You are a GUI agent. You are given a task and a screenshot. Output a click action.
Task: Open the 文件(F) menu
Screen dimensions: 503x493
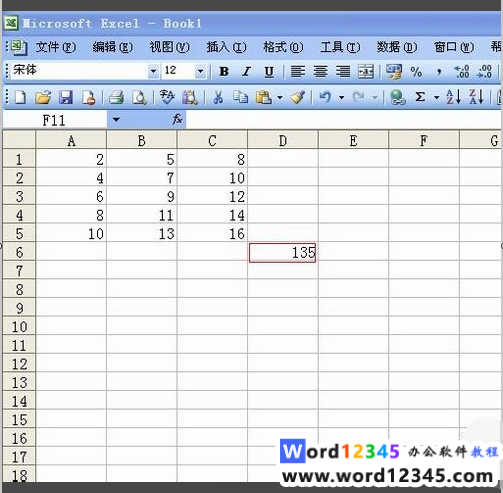[56, 47]
